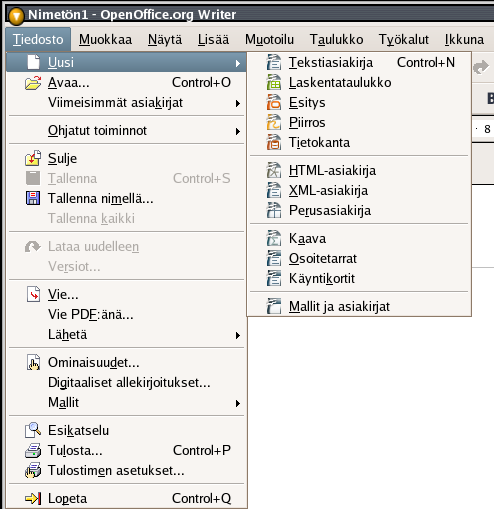Screen dimensions: 494x509
Task: Click the Tulostimen asetukset... entry
Action: click(127, 470)
